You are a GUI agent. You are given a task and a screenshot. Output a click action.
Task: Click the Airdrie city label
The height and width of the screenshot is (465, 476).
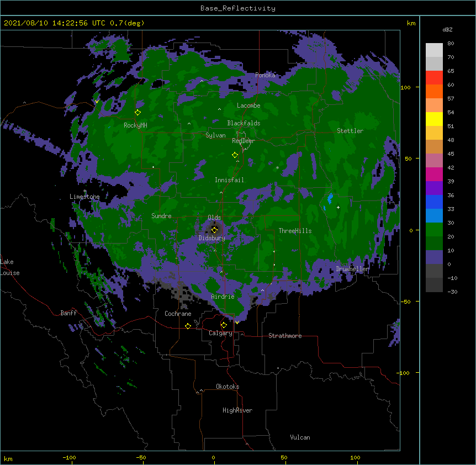(223, 297)
